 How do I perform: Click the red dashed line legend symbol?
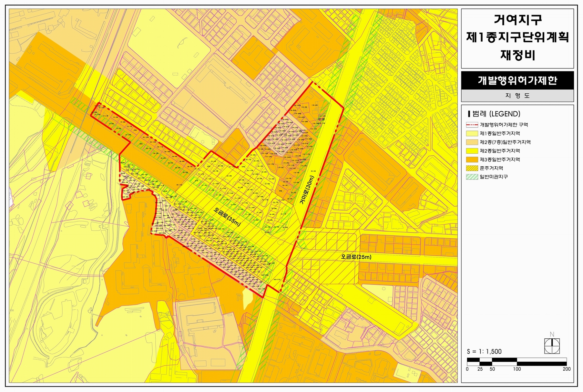pos(472,125)
